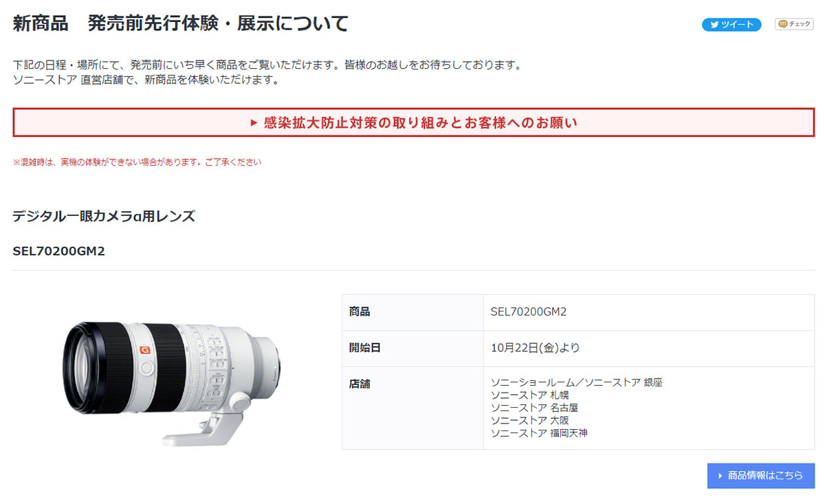Viewport: 825px width, 504px height.
Task: Click the red ※混雑時 crowding notice text
Action: [137, 163]
